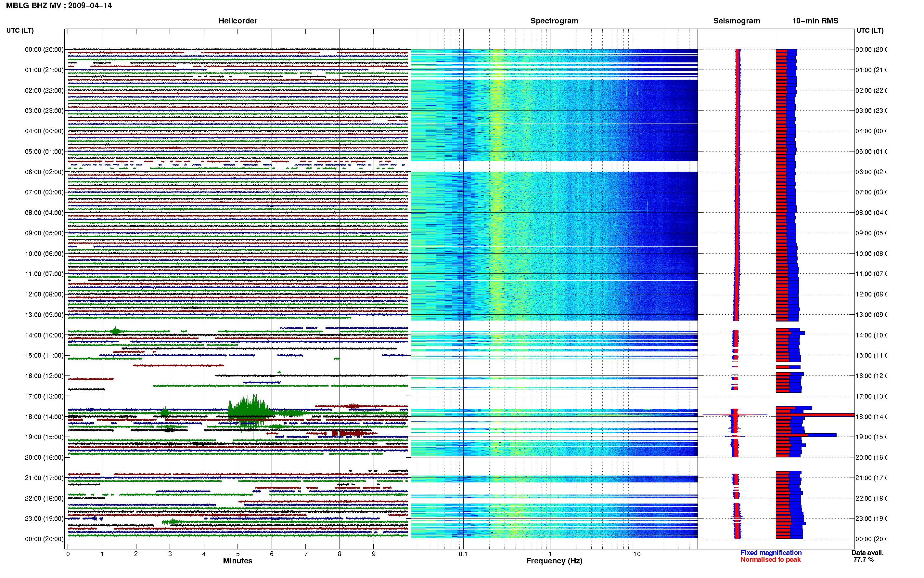The image size is (924, 578).
Task: Click the 'Fixed magnification' legend text
Action: click(771, 553)
